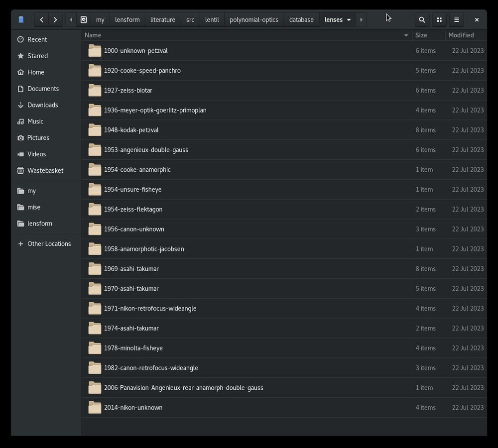Select the 1958-anamorphotic-jacobsen folder
The image size is (498, 448).
(x=284, y=249)
